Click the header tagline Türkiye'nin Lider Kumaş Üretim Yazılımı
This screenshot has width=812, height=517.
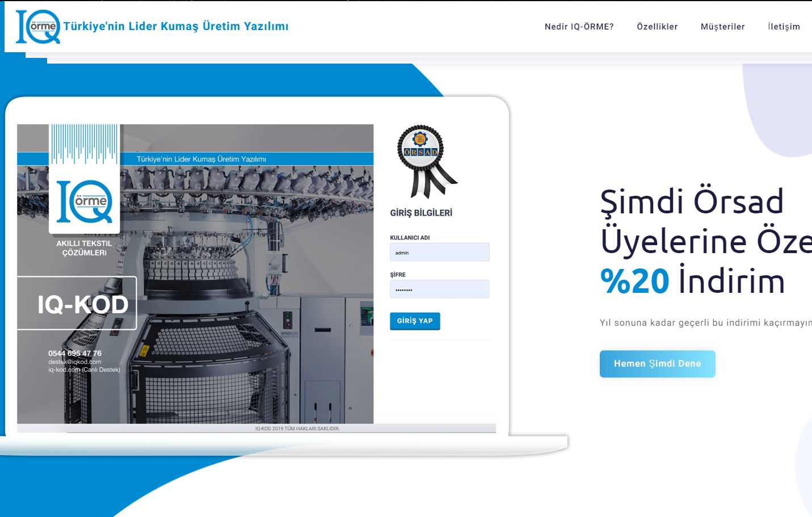pos(176,27)
